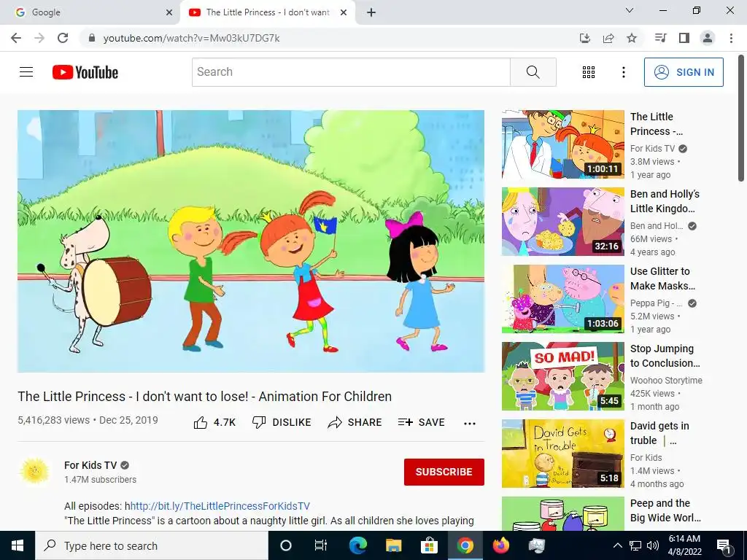Open Chrome profile avatar
The width and height of the screenshot is (747, 560).
tap(708, 38)
